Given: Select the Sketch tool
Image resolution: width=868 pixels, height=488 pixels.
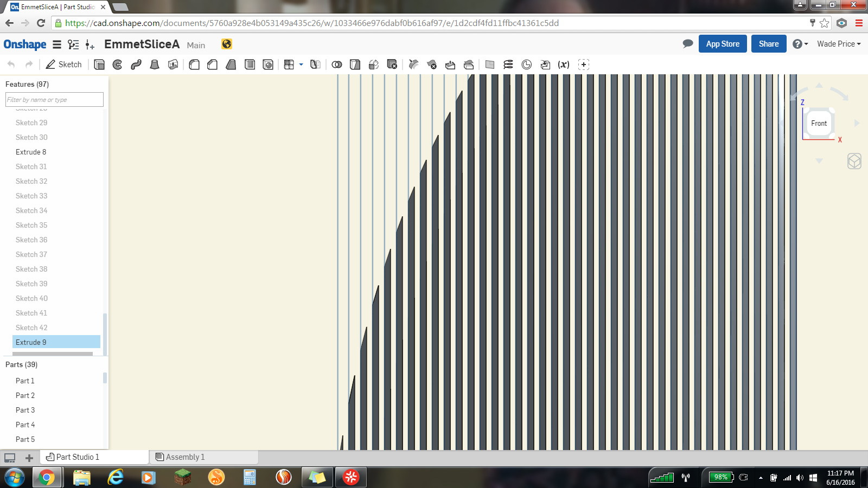Looking at the screenshot, I should [x=63, y=65].
